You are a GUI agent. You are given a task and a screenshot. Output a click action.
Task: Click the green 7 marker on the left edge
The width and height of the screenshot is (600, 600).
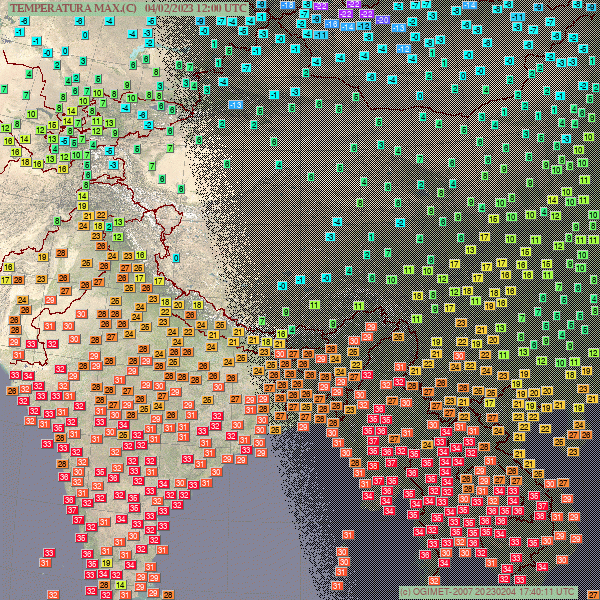click(4, 89)
